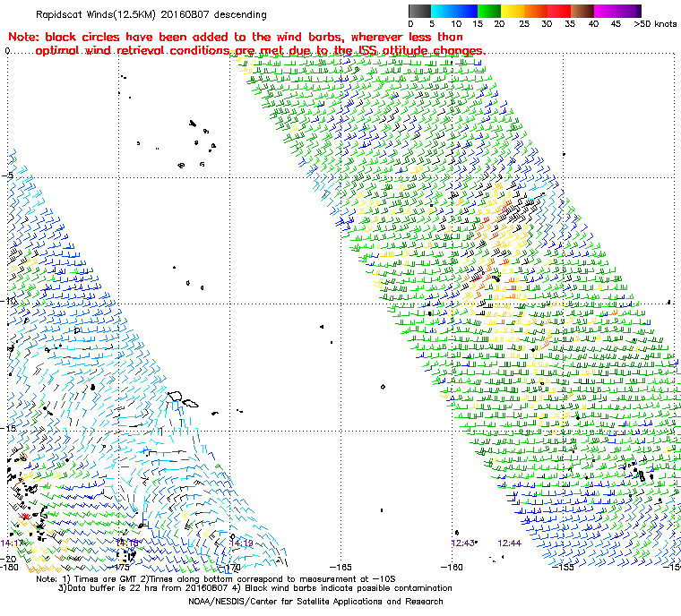Click the purple '14:19' pass time label

click(x=241, y=543)
